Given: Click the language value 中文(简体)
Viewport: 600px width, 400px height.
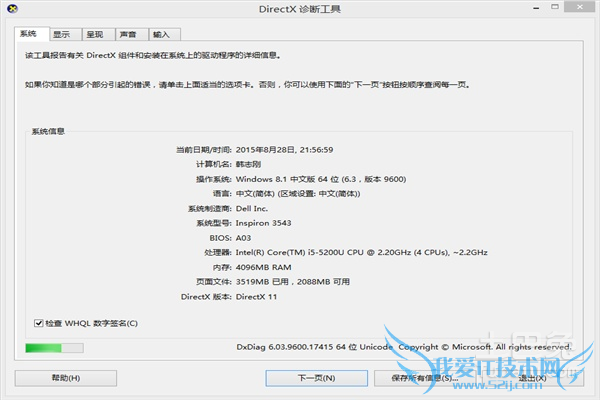Looking at the screenshot, I should 255,194.
